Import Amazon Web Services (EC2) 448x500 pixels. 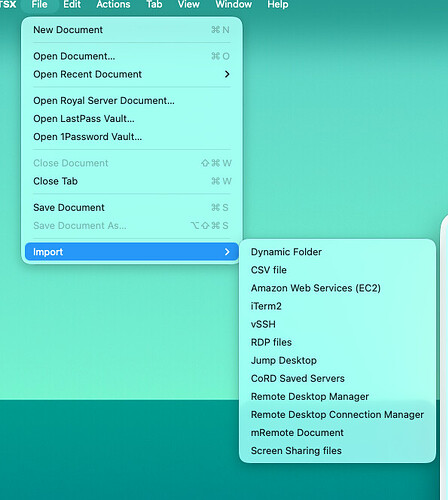pos(337,288)
